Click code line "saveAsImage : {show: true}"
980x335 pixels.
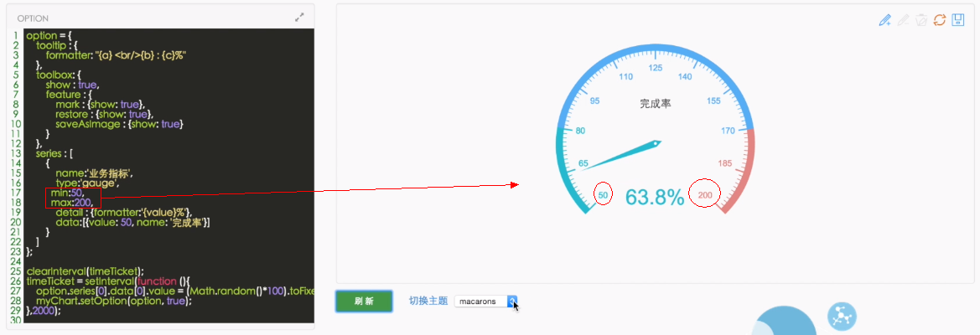[119, 125]
